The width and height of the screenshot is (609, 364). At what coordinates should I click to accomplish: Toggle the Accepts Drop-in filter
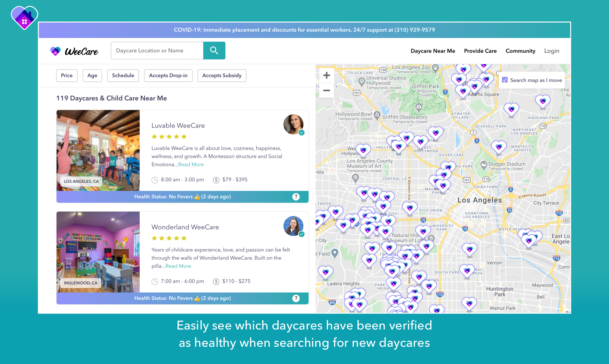tap(168, 75)
